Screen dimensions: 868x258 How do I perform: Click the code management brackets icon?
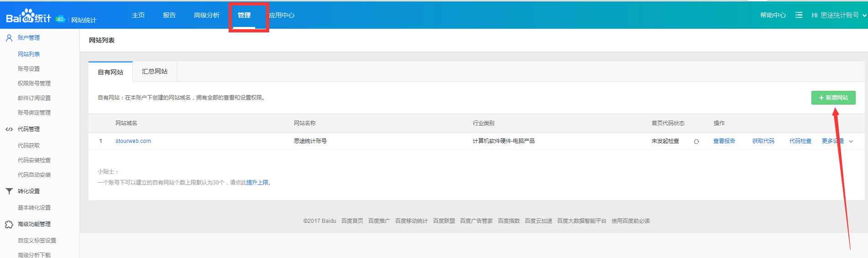coord(9,129)
